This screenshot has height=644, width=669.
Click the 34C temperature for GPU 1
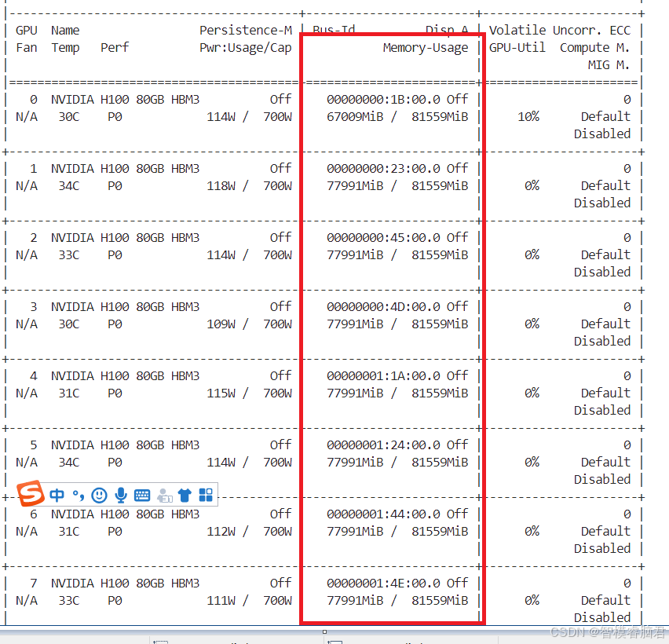point(69,186)
